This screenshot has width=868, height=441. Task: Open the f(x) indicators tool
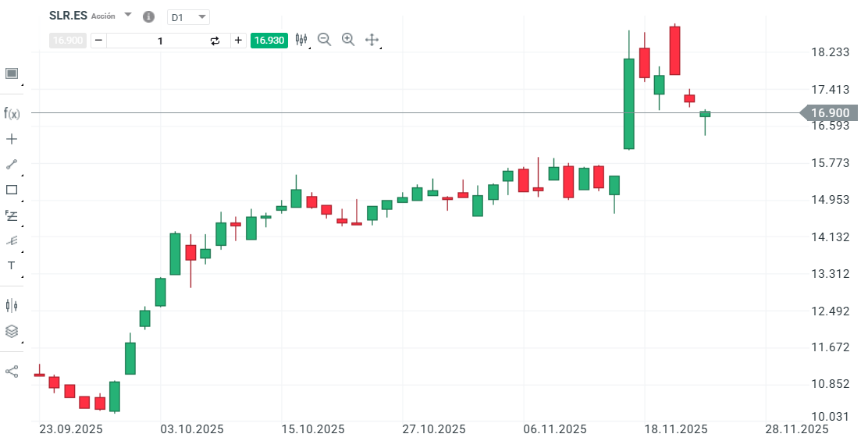[x=12, y=113]
